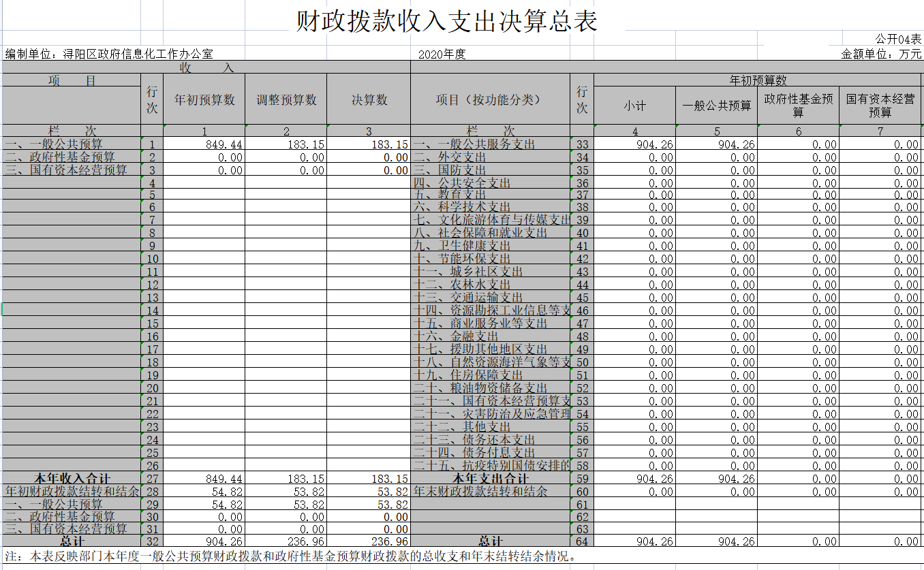Select the 二十三、其他支出 cell
Image resolution: width=924 pixels, height=570 pixels.
click(462, 427)
